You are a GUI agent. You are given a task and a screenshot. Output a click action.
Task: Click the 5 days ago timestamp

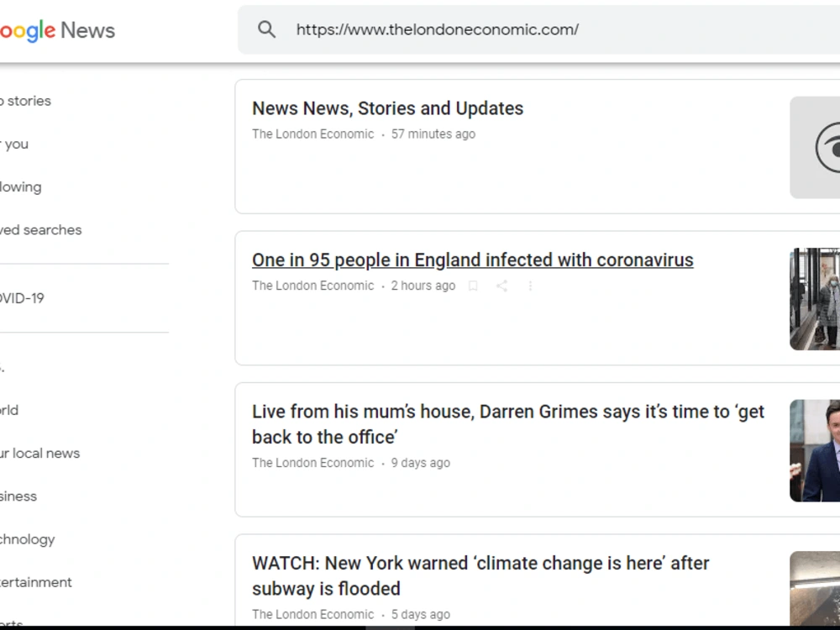coord(421,615)
